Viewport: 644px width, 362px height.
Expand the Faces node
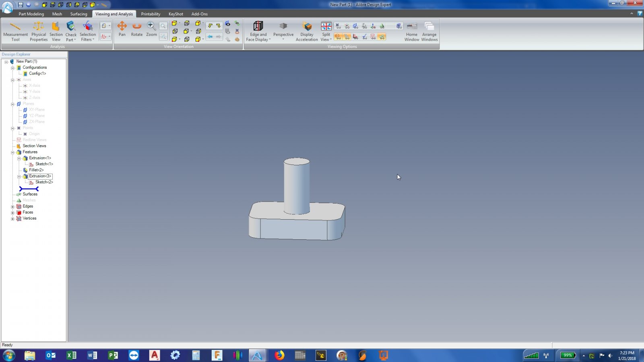(12, 212)
